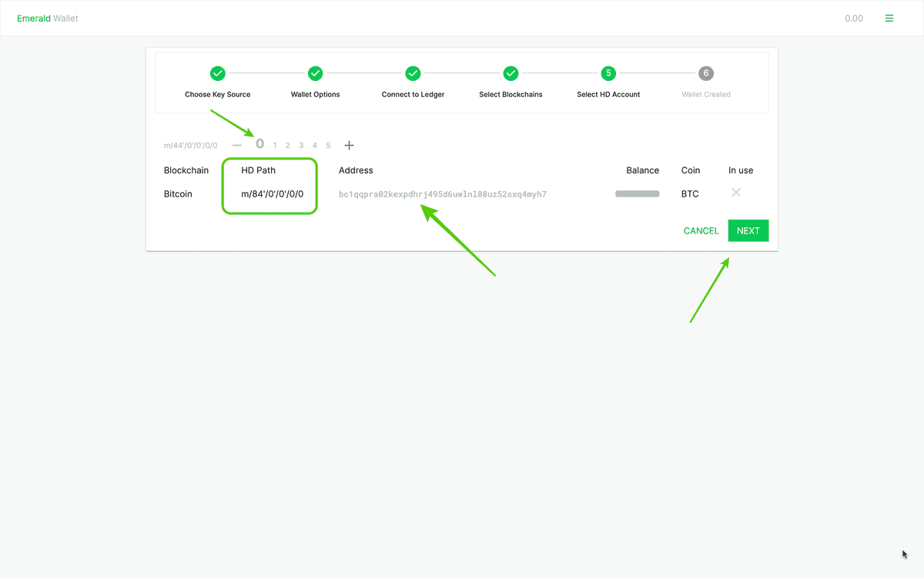924x578 pixels.
Task: Click the Choose Key Source checkmark icon
Action: 218,73
